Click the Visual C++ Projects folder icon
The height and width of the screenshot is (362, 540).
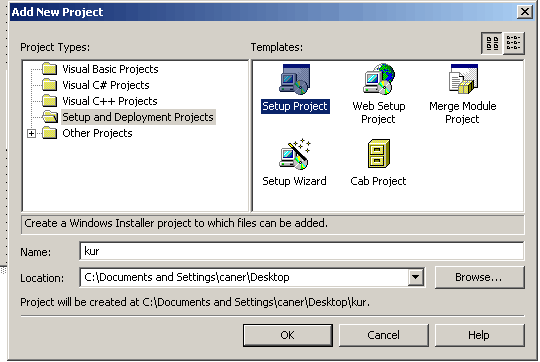(50, 101)
